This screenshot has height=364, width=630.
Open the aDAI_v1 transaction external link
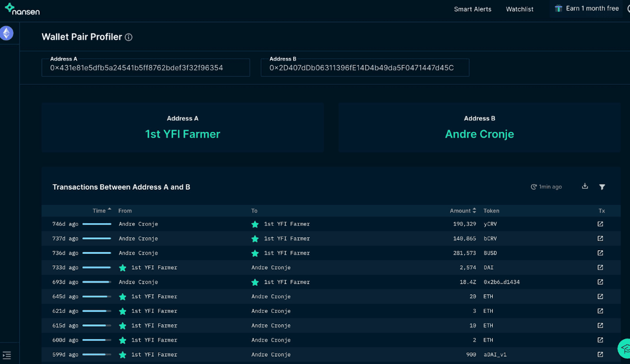(x=600, y=355)
